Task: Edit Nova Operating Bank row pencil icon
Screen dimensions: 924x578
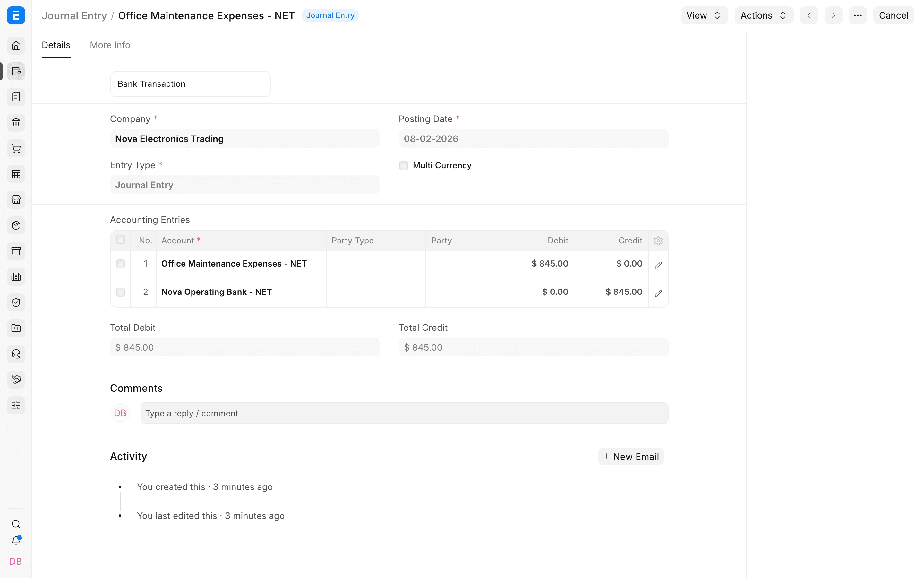Action: pyautogui.click(x=658, y=293)
